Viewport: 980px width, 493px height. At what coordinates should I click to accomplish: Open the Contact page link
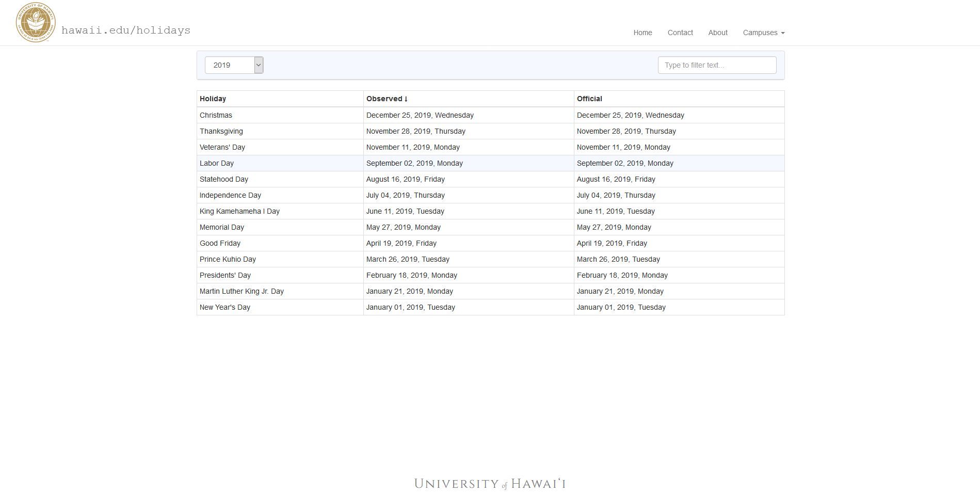[x=680, y=33]
